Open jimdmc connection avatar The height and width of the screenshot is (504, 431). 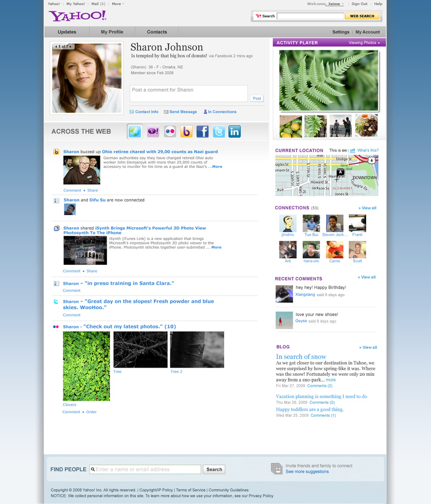click(x=288, y=224)
